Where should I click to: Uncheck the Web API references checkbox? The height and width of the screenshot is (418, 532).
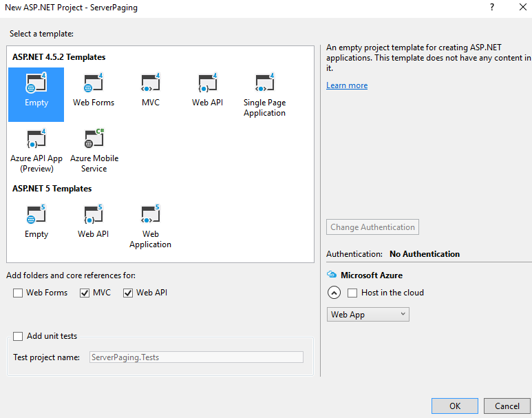128,293
